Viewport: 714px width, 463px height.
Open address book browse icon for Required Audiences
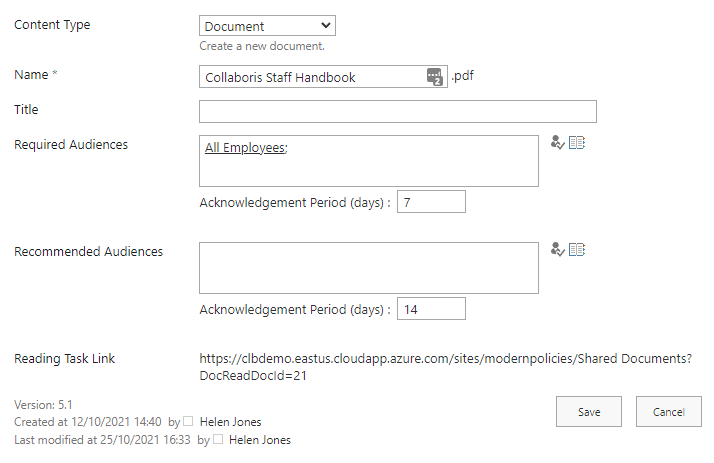point(577,143)
